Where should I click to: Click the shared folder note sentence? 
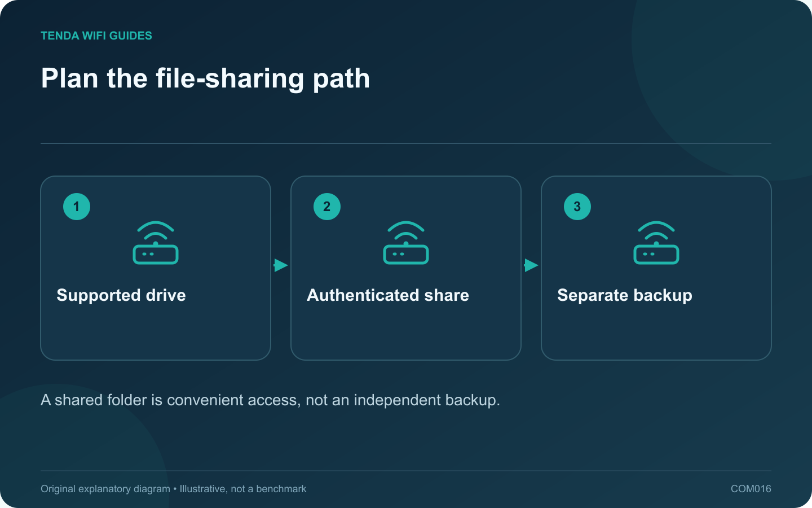271,400
